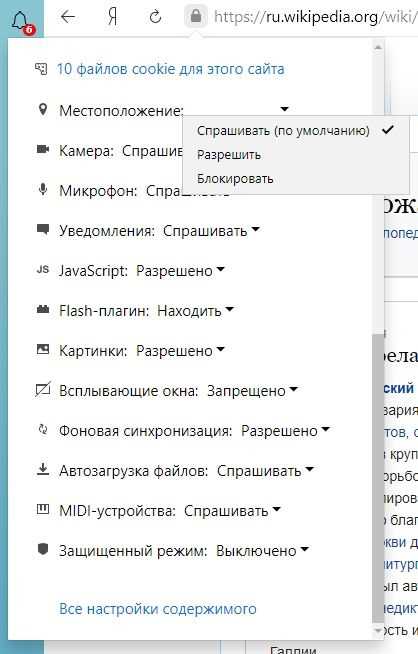The height and width of the screenshot is (654, 418).
Task: Choose Блокировать in location menu
Action: click(295, 179)
